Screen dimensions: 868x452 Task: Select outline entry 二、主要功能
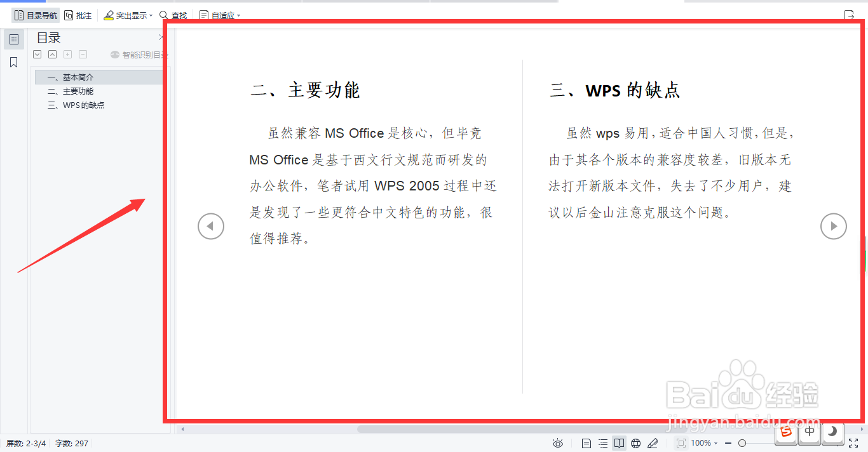click(x=71, y=91)
